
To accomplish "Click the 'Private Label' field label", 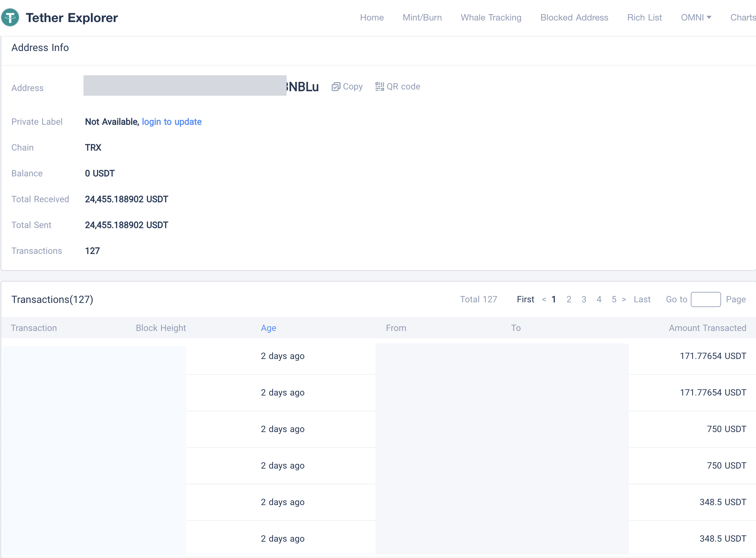I will coord(37,122).
